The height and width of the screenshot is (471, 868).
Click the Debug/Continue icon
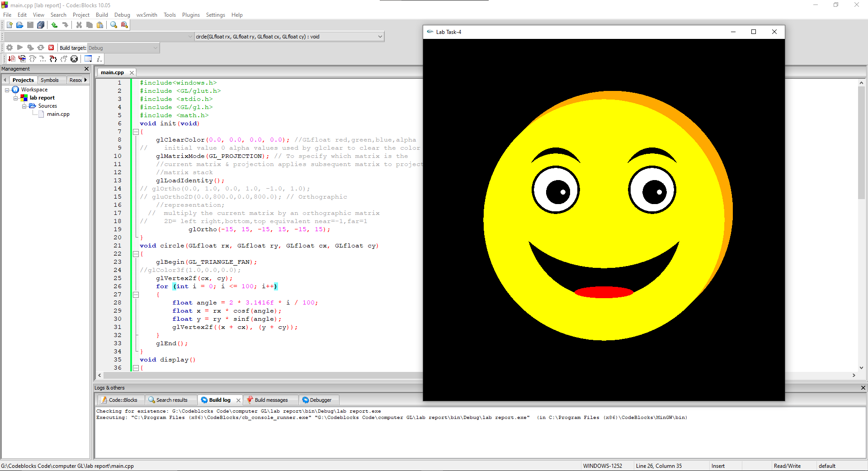(11, 59)
